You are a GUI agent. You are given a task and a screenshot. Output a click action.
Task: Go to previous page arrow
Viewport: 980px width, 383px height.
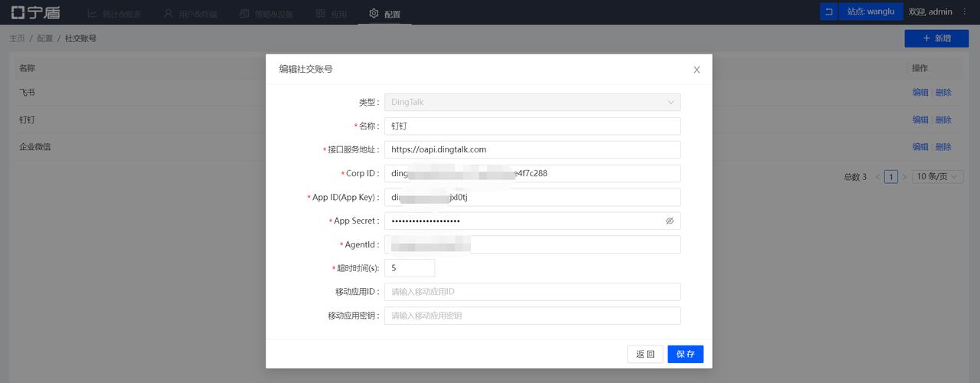pos(877,177)
